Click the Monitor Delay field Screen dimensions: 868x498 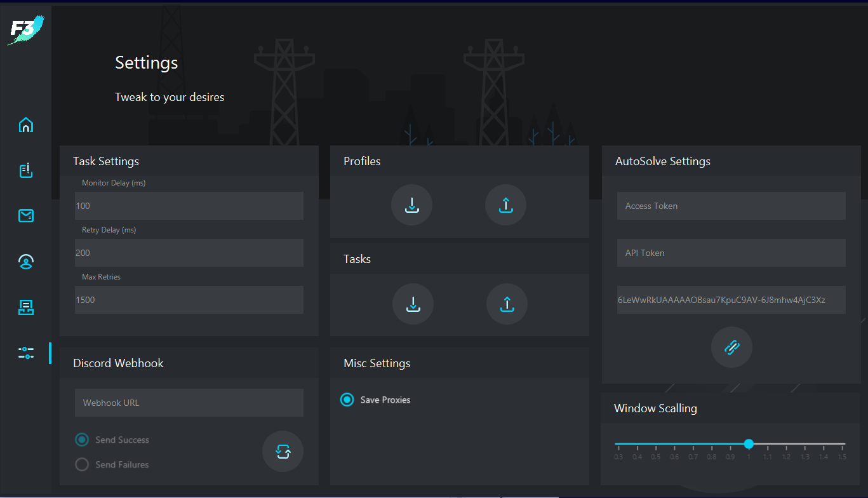[x=189, y=206]
